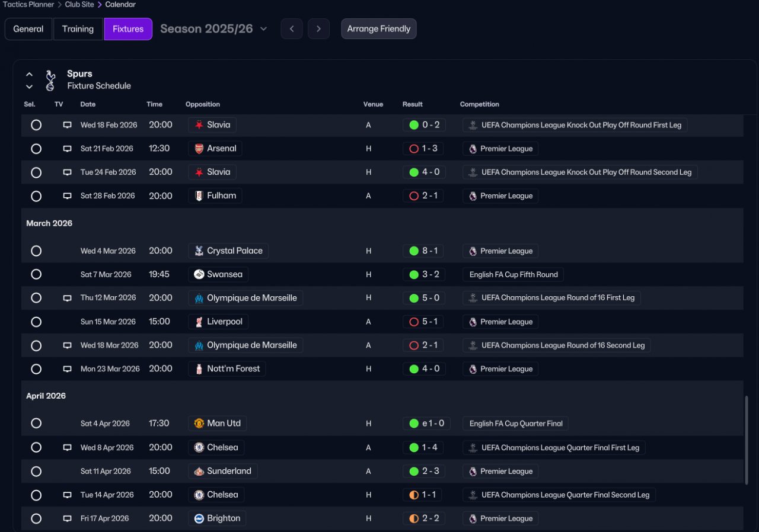Select the Brighton fixture radio button
759x532 pixels.
click(x=36, y=518)
